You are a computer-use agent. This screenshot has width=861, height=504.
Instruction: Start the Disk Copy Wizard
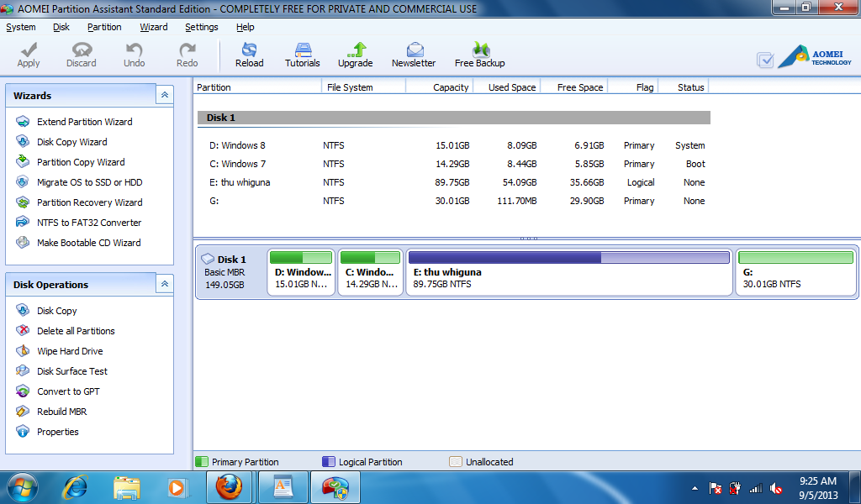(72, 142)
